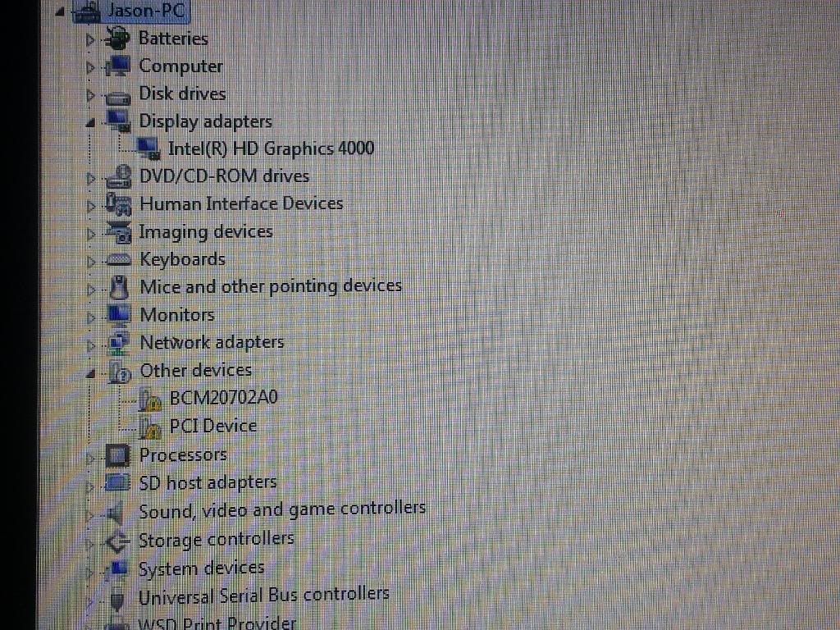The width and height of the screenshot is (840, 630).
Task: Select the Keyboards label
Action: [x=183, y=259]
